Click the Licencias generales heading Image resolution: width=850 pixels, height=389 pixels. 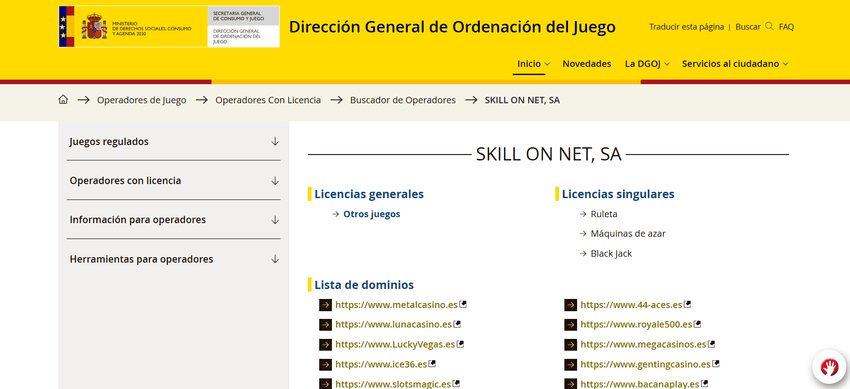[369, 194]
